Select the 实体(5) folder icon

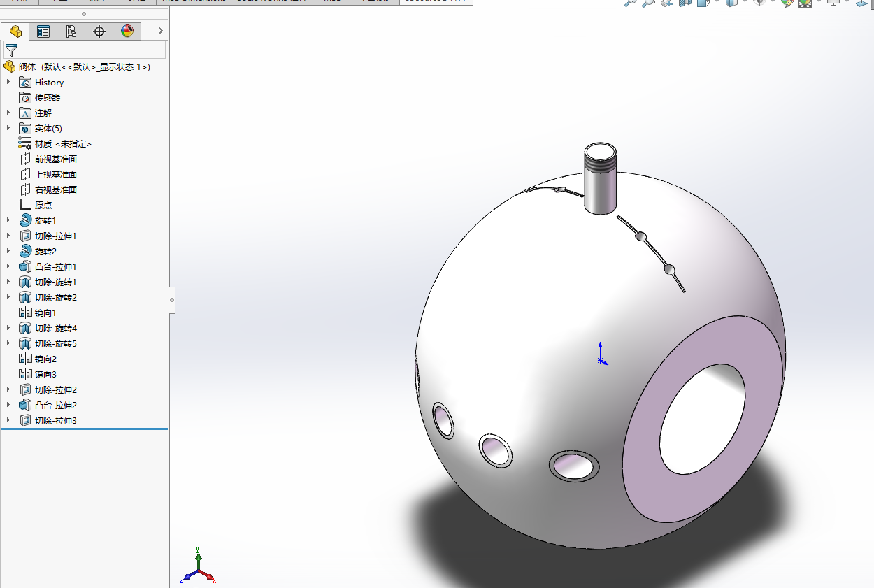click(25, 129)
